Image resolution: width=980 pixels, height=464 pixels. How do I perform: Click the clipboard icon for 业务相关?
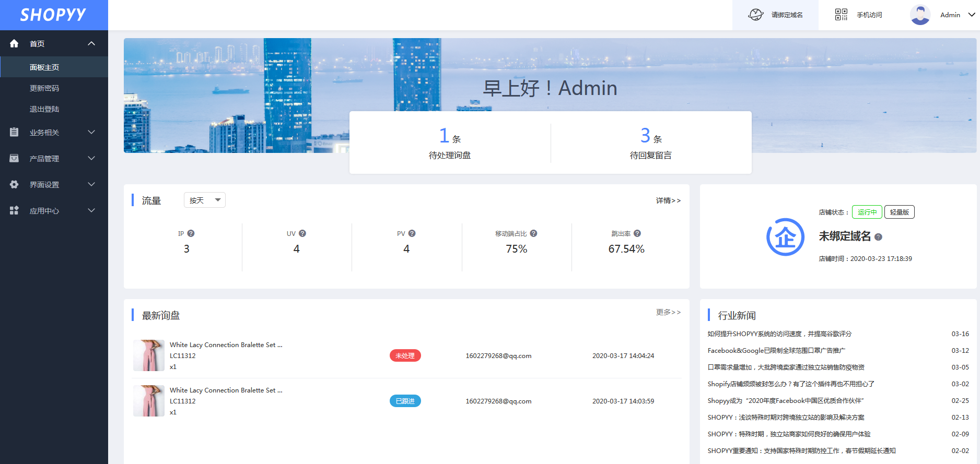pos(14,132)
